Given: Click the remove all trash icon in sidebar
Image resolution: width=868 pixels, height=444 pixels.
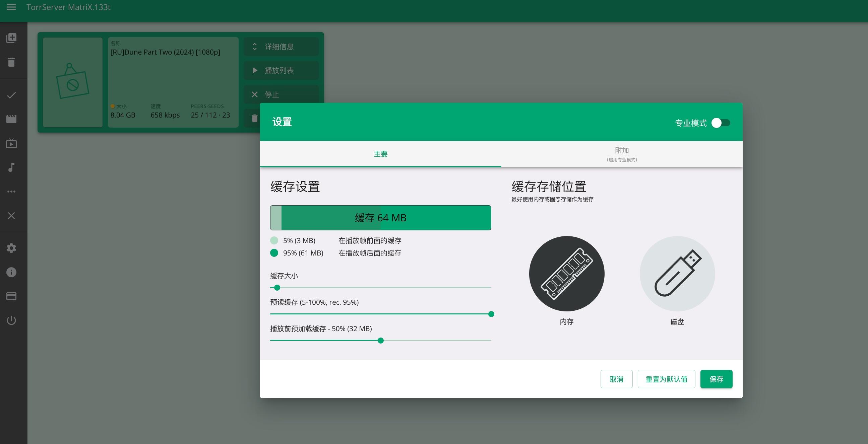Looking at the screenshot, I should point(11,62).
